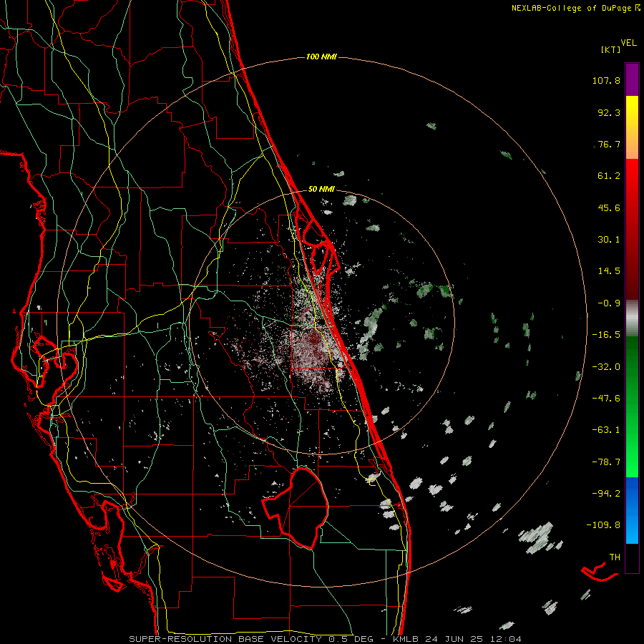Click the 45.6 velocity scale value
The height and width of the screenshot is (644, 644).
[x=609, y=208]
